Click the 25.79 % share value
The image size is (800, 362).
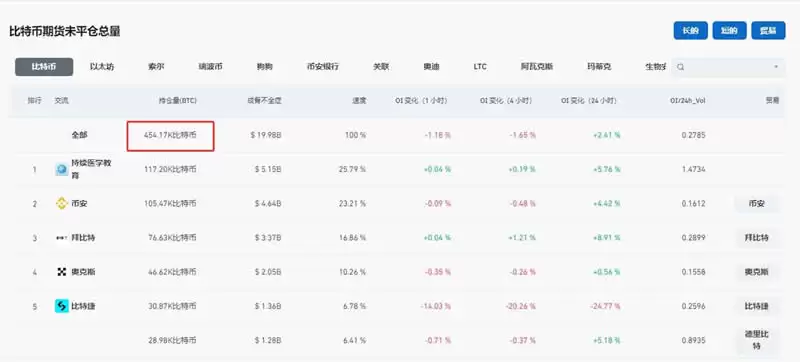tap(353, 169)
